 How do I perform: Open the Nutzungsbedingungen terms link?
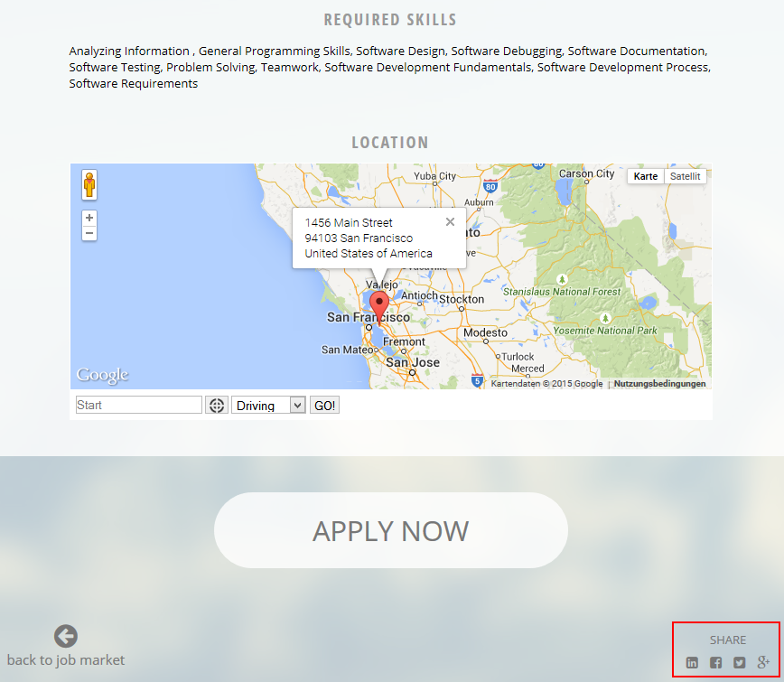pyautogui.click(x=659, y=384)
